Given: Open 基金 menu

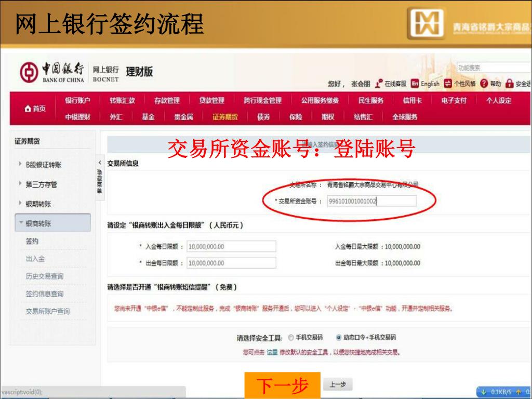Looking at the screenshot, I should pyautogui.click(x=148, y=117).
